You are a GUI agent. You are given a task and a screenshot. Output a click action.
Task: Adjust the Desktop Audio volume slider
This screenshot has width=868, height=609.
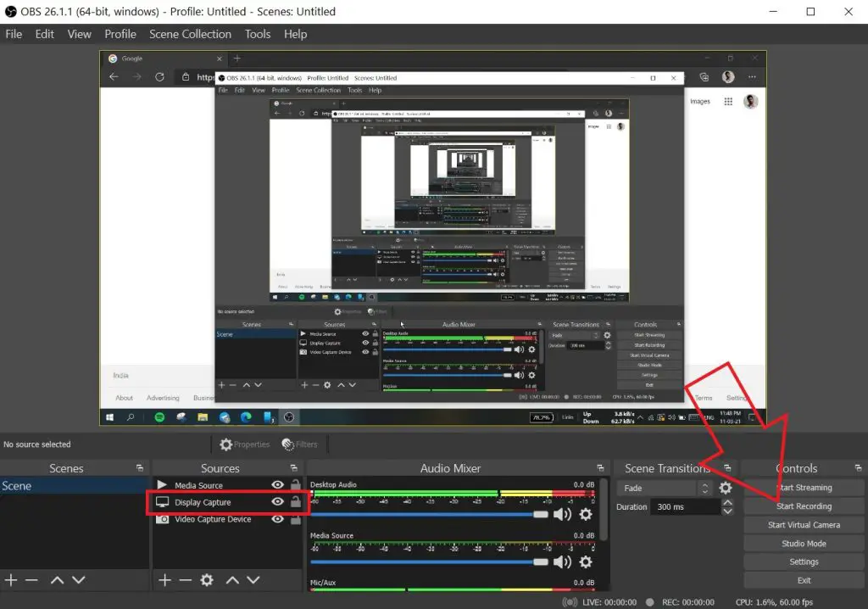click(x=540, y=514)
